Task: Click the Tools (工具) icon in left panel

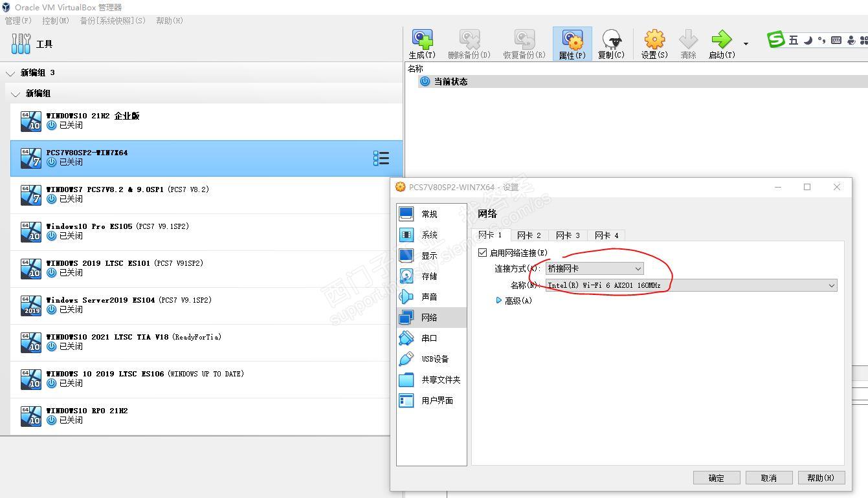Action: tap(21, 44)
